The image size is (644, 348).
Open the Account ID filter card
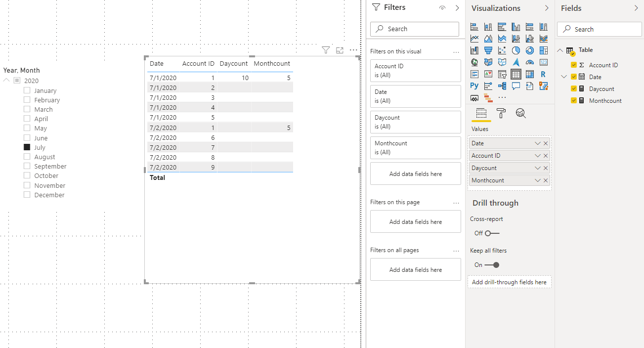pyautogui.click(x=416, y=71)
